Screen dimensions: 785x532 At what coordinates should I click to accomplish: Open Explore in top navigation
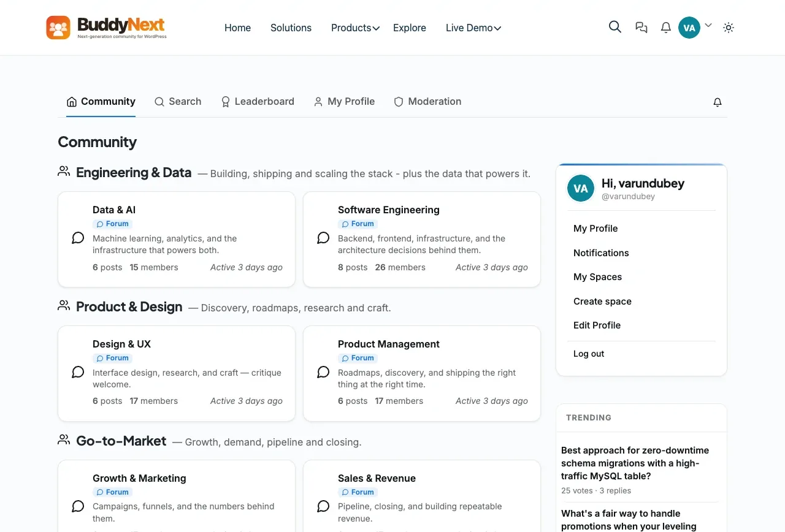[x=410, y=28]
